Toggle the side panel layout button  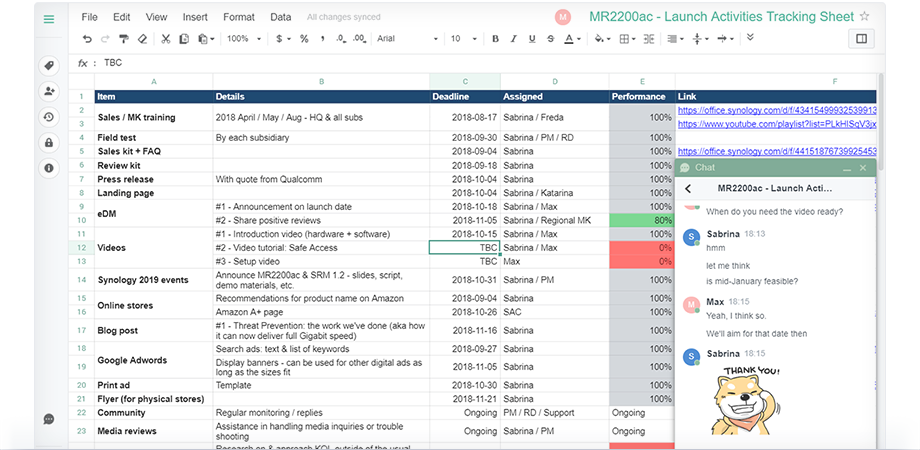[861, 39]
